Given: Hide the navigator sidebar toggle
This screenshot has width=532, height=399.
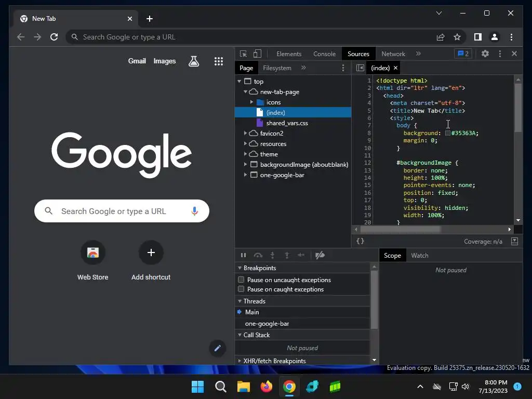Looking at the screenshot, I should click(x=361, y=68).
